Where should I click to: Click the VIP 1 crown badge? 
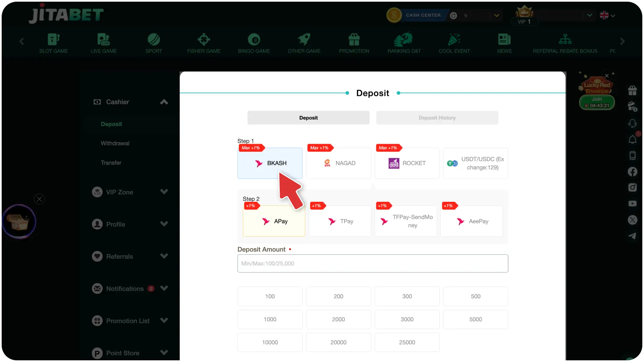coord(524,15)
